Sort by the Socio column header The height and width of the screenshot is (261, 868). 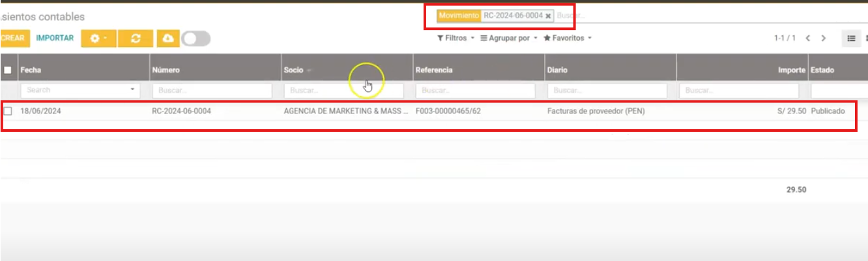pyautogui.click(x=294, y=70)
